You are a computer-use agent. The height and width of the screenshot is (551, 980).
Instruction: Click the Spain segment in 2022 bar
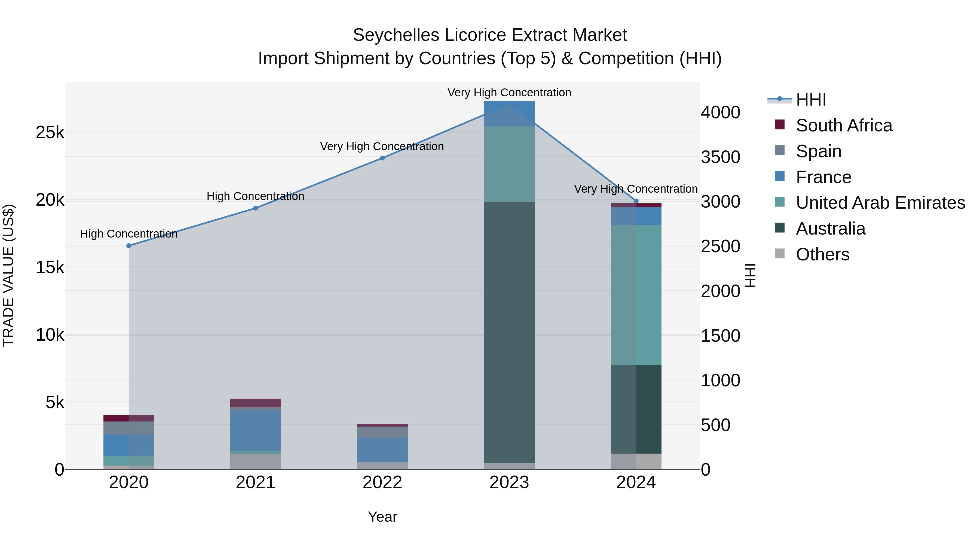(382, 432)
